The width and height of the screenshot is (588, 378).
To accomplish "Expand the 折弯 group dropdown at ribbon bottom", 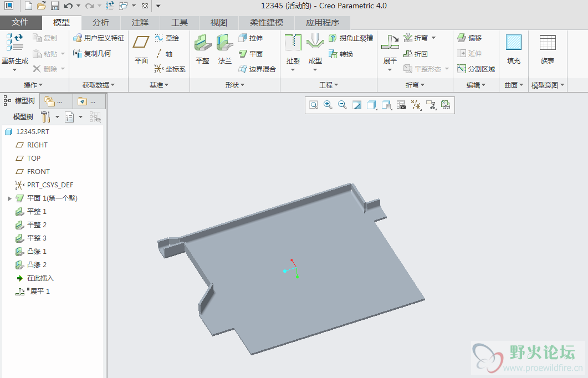I will click(415, 85).
